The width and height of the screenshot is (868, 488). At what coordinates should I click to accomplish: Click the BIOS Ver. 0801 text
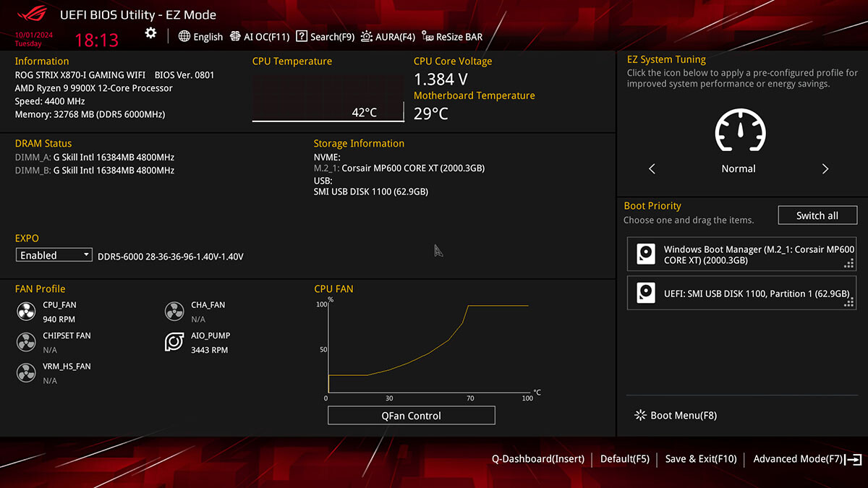coord(184,75)
